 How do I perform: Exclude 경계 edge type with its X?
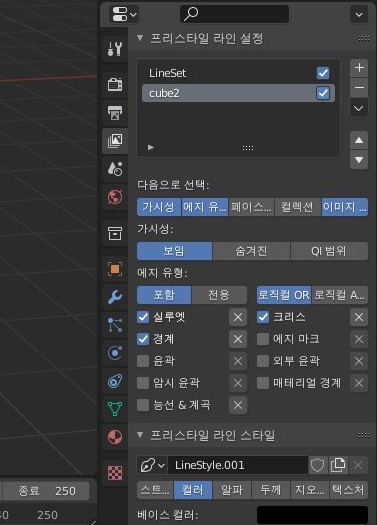(x=238, y=339)
